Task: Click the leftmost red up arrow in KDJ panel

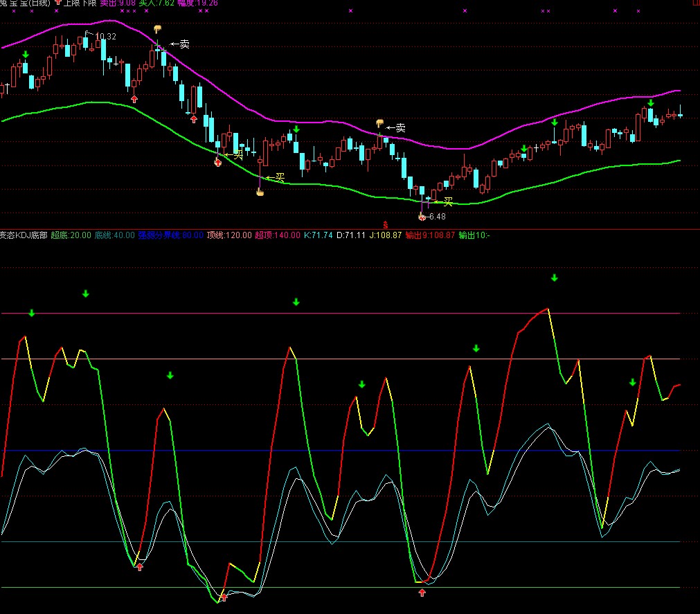Action: pyautogui.click(x=139, y=567)
